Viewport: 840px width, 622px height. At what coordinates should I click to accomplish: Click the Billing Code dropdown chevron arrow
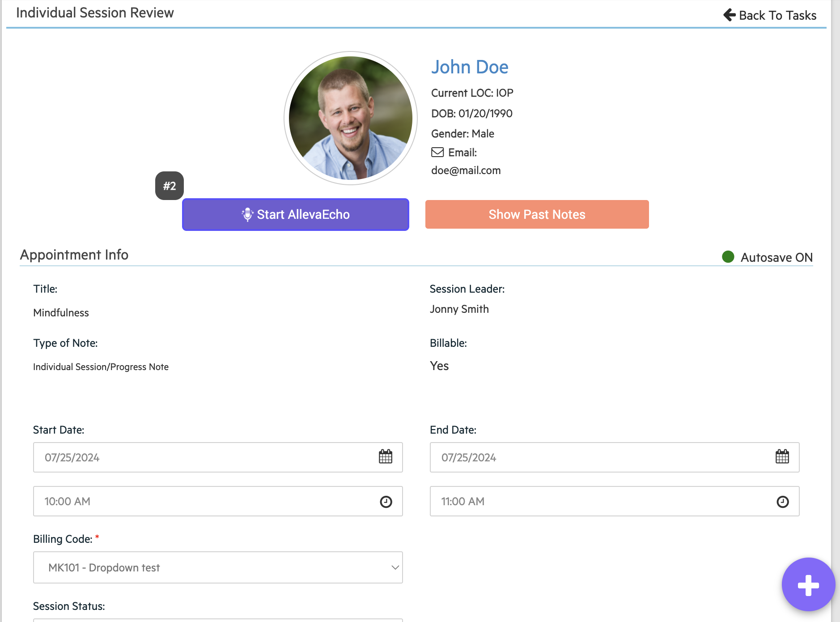point(395,567)
